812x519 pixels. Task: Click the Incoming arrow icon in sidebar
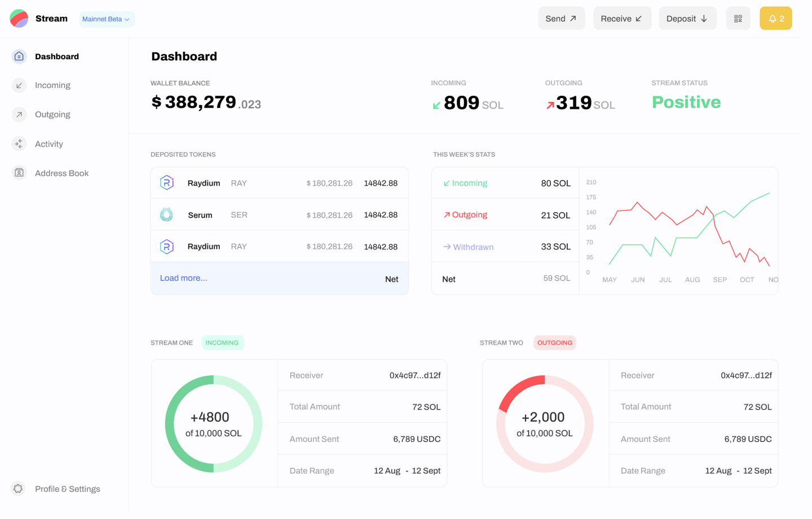(19, 85)
